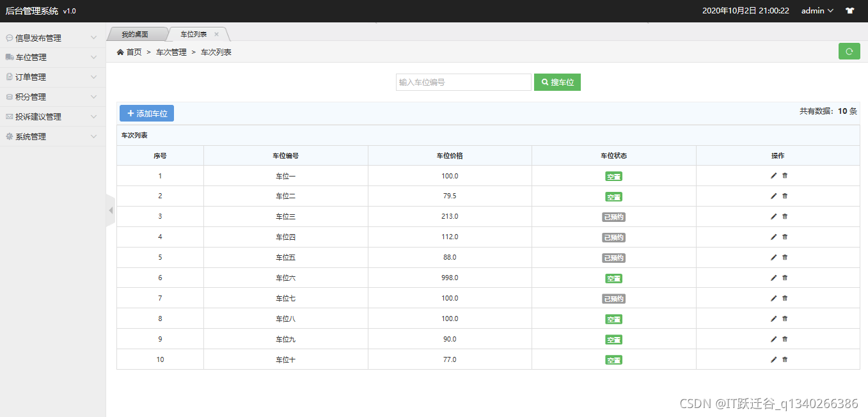Delete the 车位九 row
This screenshot has width=868, height=417.
[x=785, y=339]
